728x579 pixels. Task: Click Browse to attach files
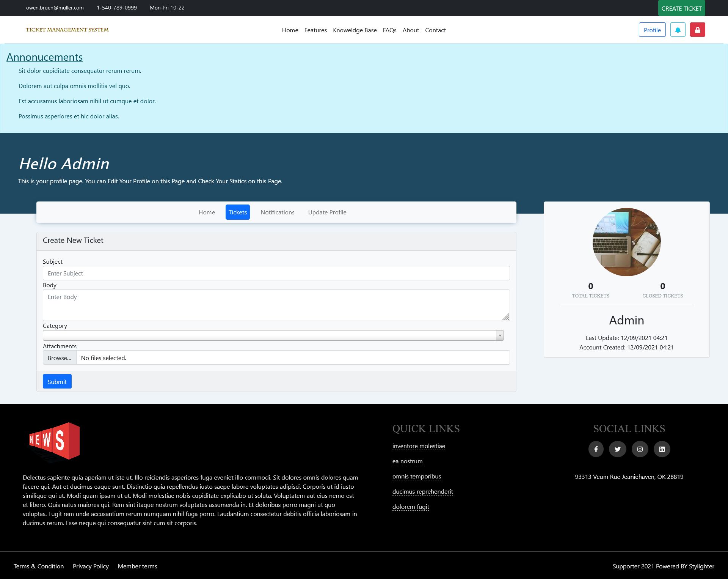pyautogui.click(x=60, y=358)
